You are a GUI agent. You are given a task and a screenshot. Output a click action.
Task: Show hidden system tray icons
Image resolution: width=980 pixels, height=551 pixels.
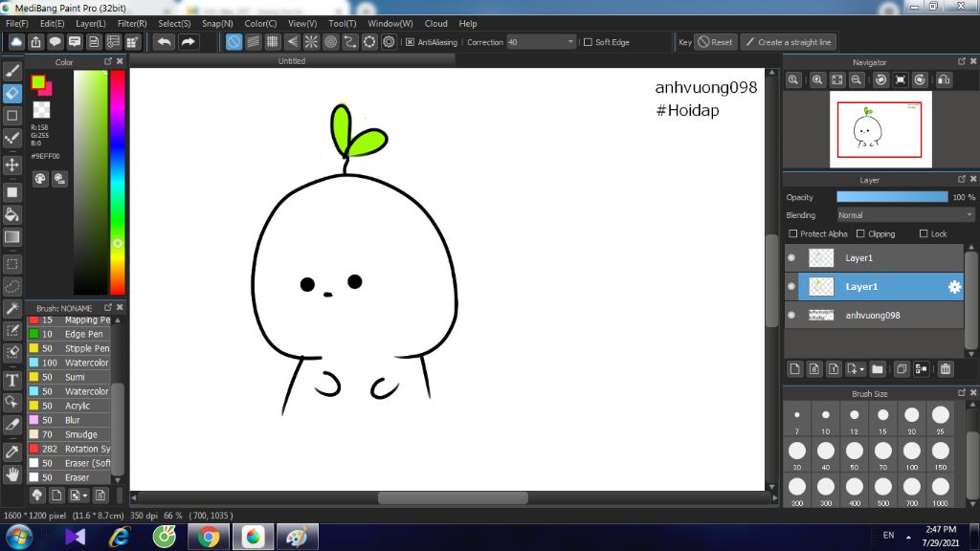(908, 537)
